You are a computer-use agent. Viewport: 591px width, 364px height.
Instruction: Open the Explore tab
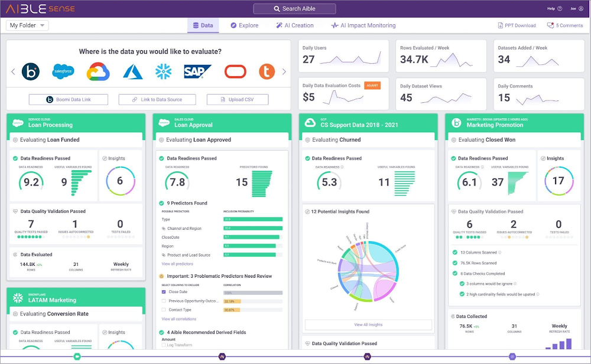(x=245, y=25)
